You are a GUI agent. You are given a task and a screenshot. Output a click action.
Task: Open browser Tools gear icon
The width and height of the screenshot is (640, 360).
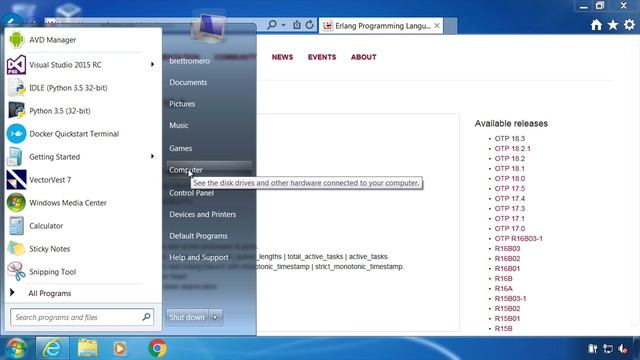coord(629,25)
